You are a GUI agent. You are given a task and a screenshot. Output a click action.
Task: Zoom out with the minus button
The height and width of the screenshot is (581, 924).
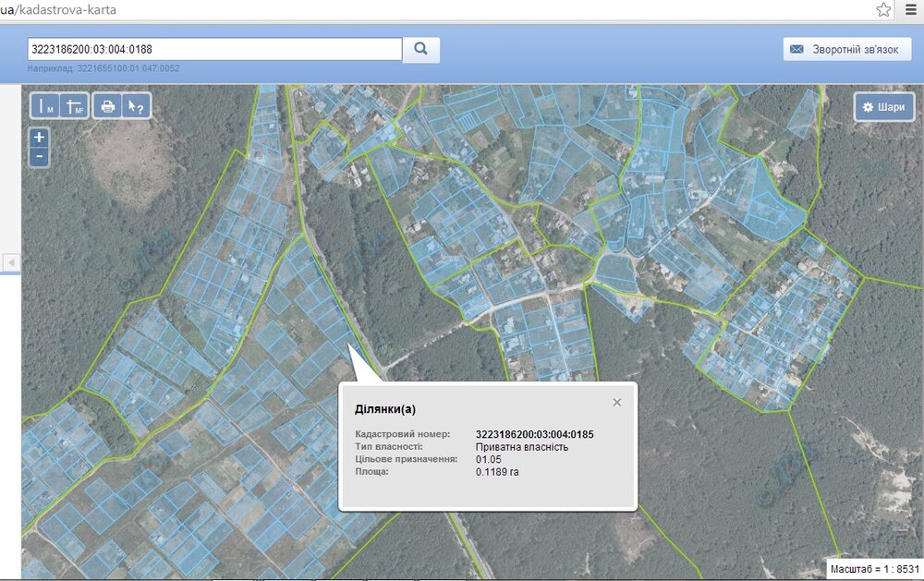39,156
